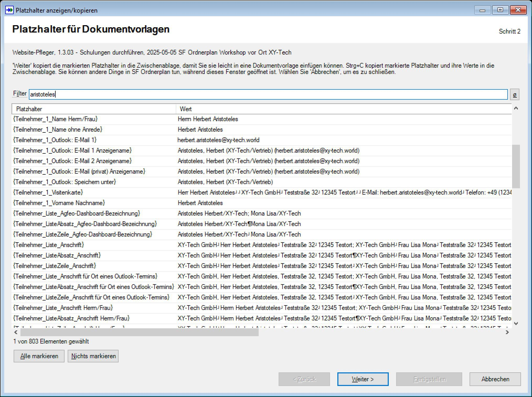Select row {Teilnehmer_ListeZeile_Agfeo-Dashboard-Bezeichnung}

[x=262, y=234]
